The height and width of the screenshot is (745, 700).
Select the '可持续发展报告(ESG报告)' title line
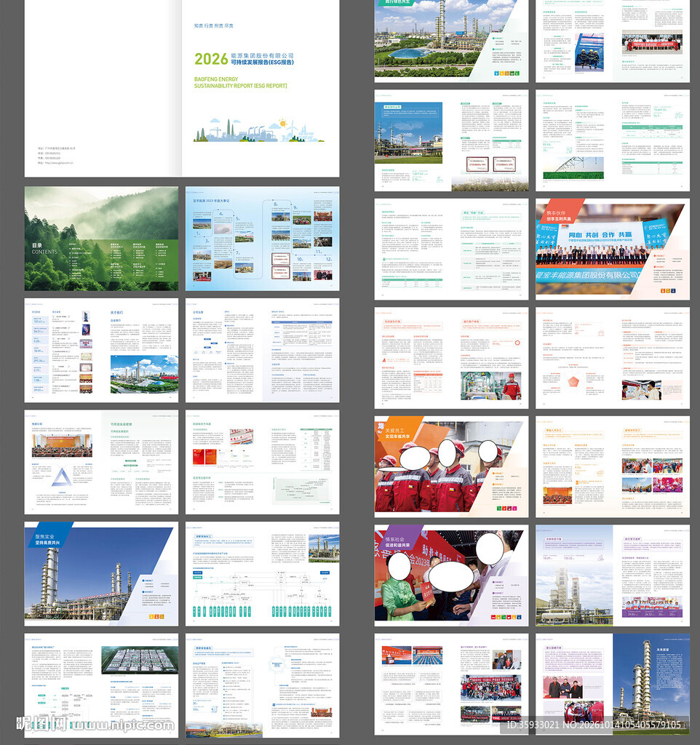coord(263,63)
